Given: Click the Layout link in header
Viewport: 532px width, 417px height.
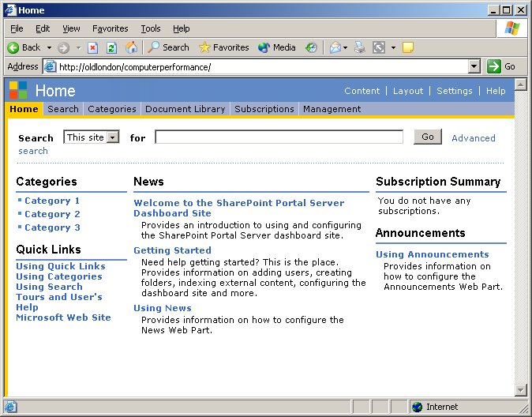Looking at the screenshot, I should [408, 91].
